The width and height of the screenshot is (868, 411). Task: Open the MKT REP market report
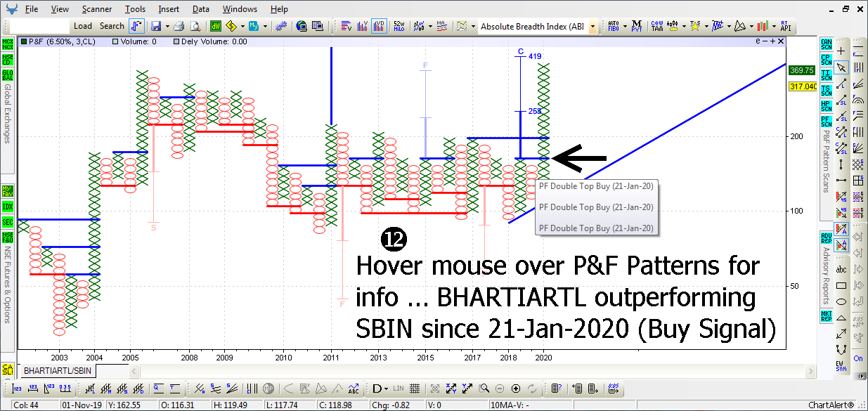click(x=826, y=316)
